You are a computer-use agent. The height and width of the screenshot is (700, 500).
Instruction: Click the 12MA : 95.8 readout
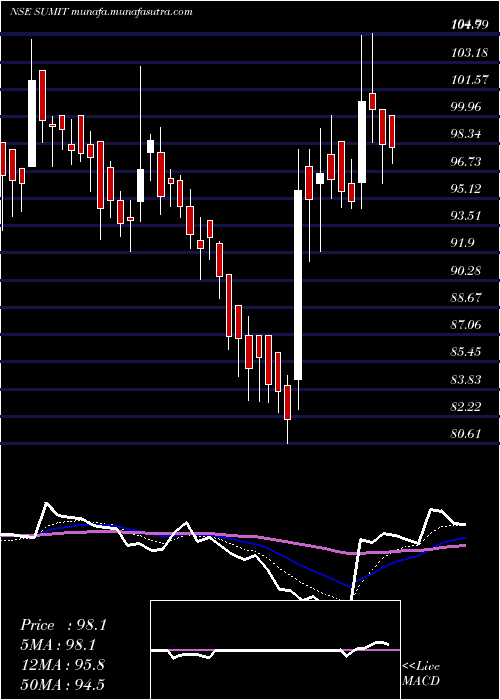(62, 665)
